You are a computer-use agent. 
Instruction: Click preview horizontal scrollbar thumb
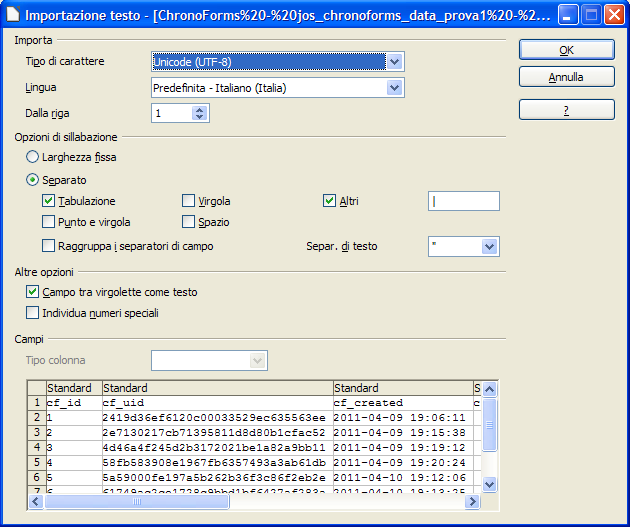137,501
